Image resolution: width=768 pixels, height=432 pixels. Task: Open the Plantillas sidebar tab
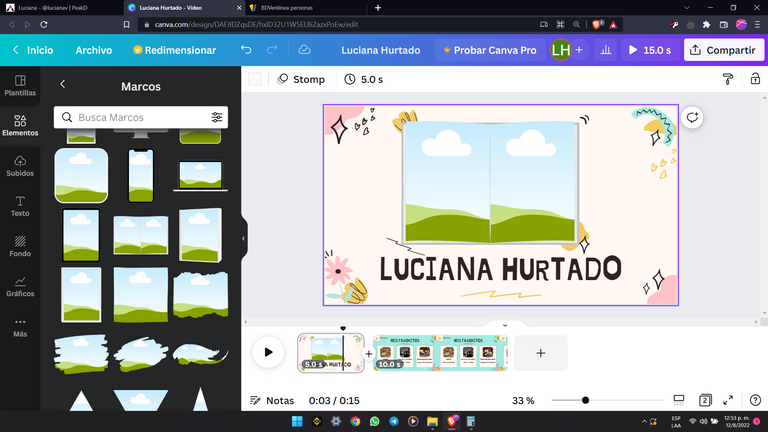20,86
